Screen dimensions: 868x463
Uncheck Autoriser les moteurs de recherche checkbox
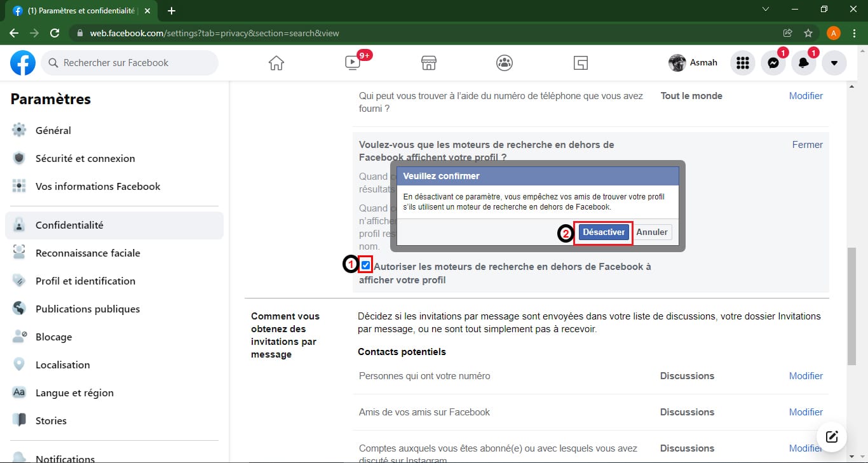click(x=365, y=265)
